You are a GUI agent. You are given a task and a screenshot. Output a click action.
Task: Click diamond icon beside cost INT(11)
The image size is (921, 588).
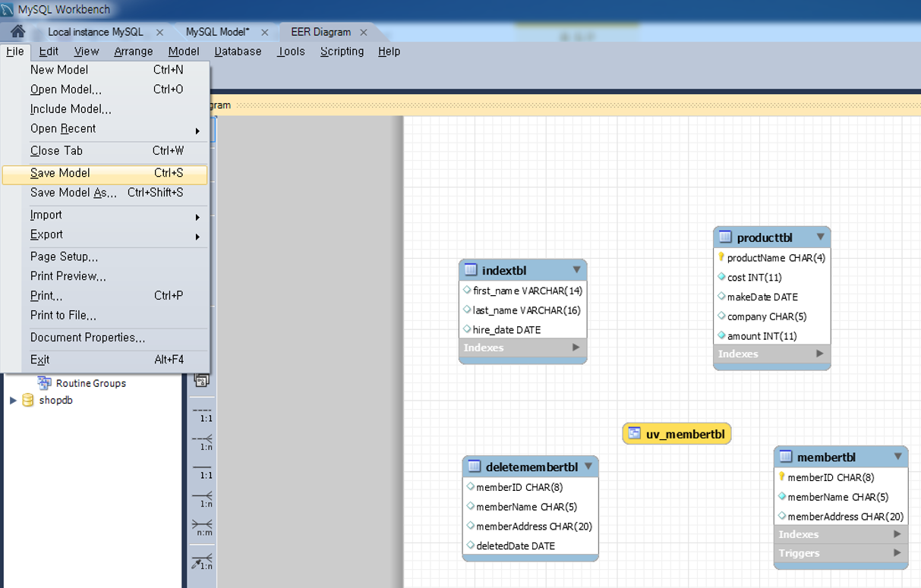click(721, 277)
